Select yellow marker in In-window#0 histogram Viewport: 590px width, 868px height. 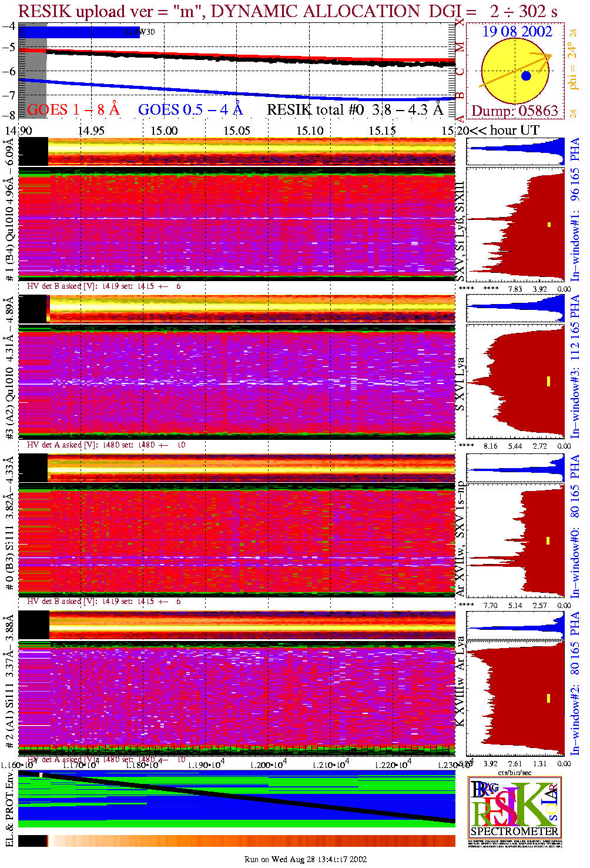pos(548,540)
